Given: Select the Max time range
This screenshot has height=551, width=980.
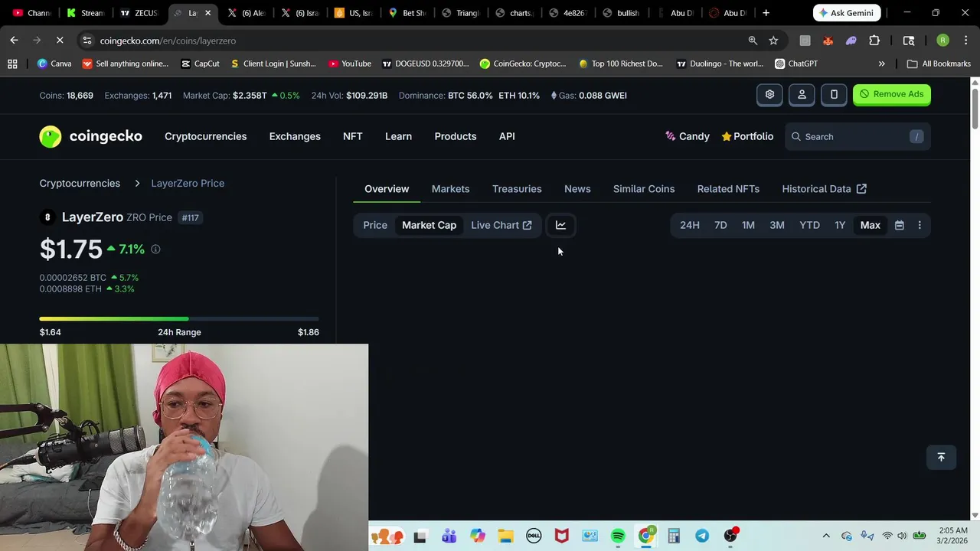Looking at the screenshot, I should (x=871, y=225).
